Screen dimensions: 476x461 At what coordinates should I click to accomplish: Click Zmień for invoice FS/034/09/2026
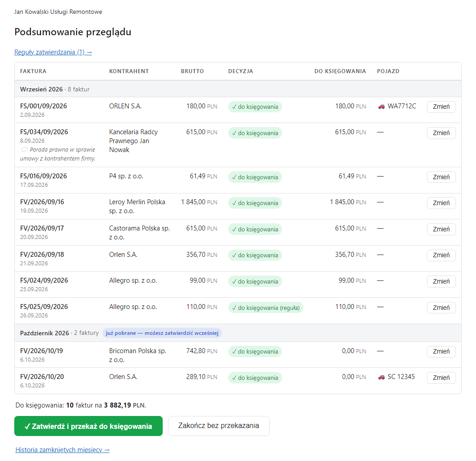[x=441, y=133]
